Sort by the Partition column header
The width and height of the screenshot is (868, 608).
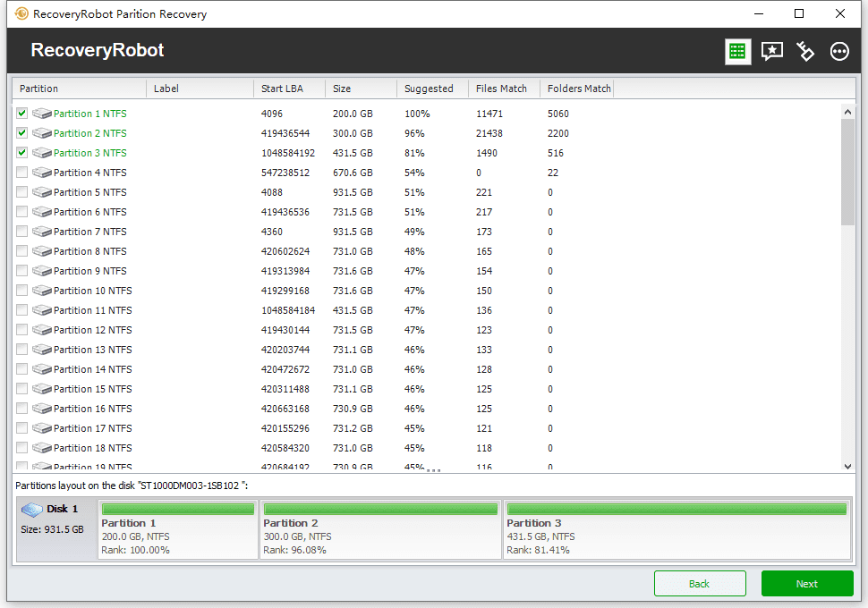80,89
